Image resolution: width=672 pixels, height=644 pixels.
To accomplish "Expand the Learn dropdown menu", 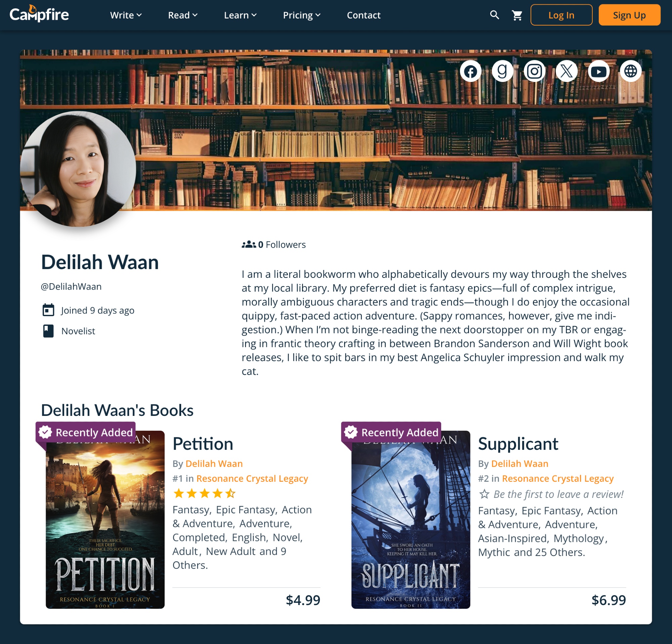I will [x=240, y=15].
